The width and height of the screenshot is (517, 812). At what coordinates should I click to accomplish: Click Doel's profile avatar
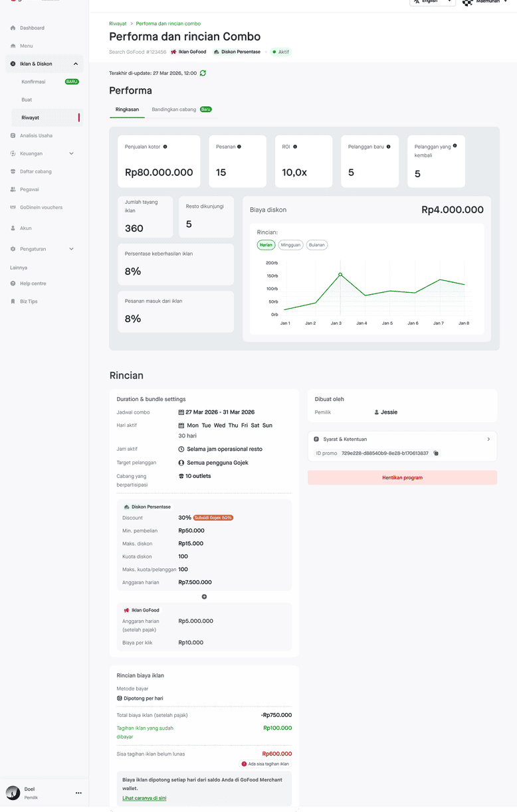[13, 793]
